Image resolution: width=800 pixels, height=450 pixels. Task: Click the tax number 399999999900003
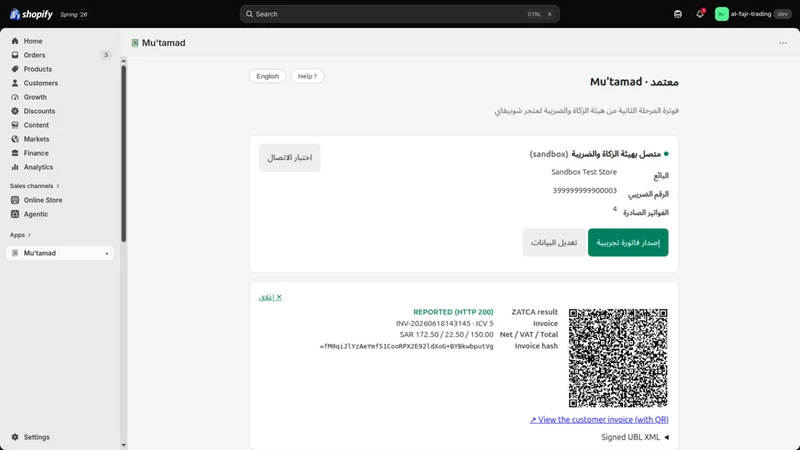(x=585, y=191)
